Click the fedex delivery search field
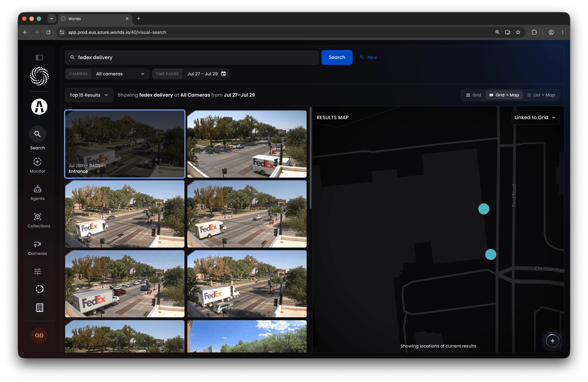This screenshot has height=382, width=588. [x=192, y=57]
